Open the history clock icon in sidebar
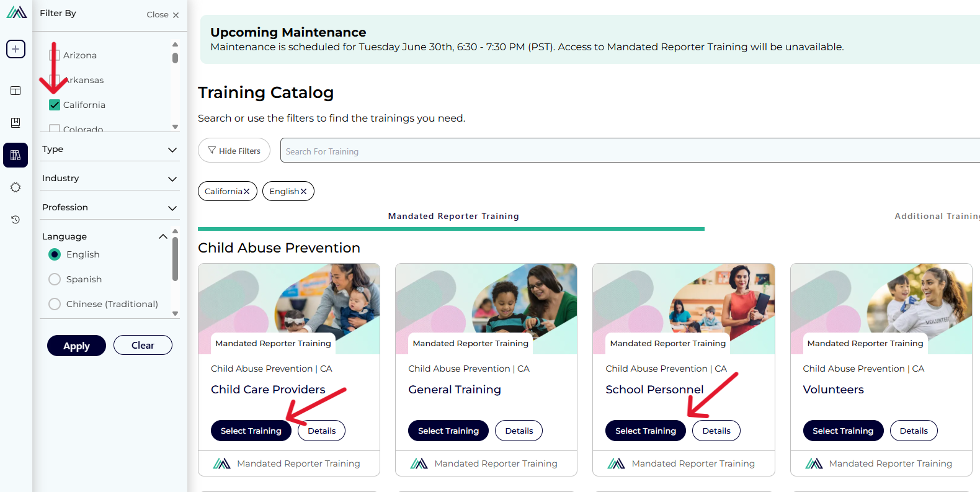 point(16,220)
